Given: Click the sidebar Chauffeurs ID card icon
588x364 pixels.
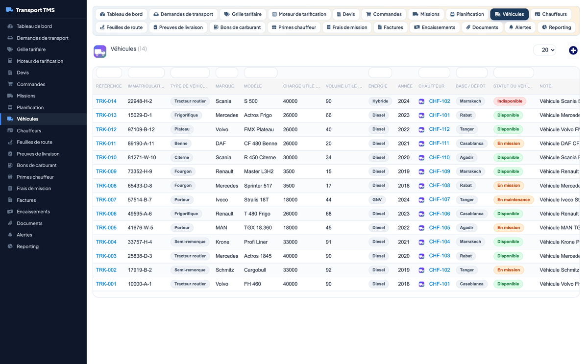Looking at the screenshot, I should coord(10,130).
